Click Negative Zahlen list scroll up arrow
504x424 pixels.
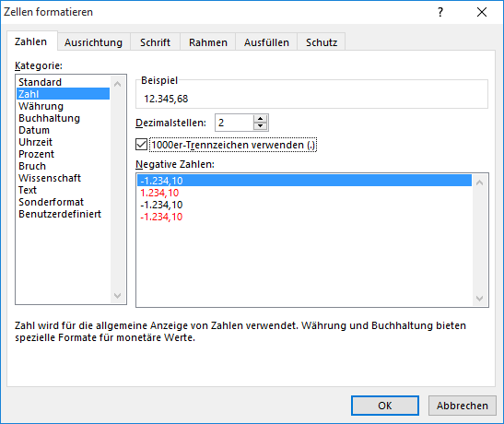(x=479, y=183)
